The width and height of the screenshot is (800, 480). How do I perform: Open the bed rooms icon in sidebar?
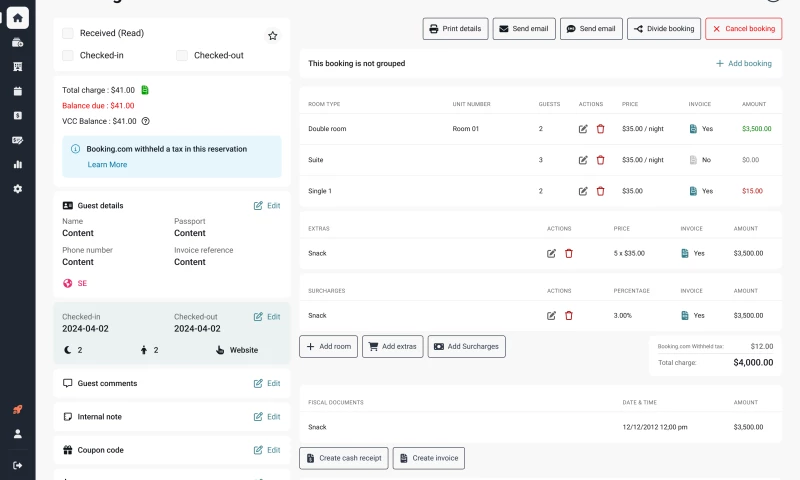[18, 43]
